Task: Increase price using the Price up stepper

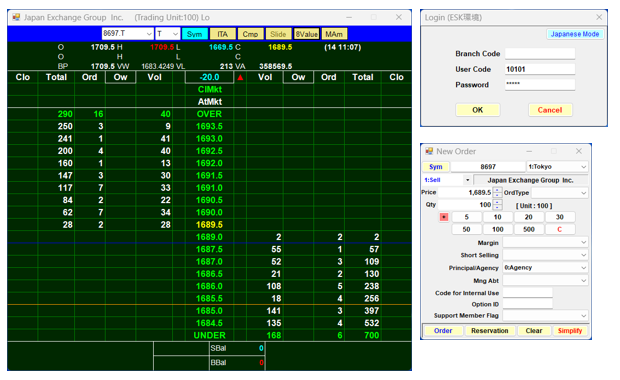Action: tap(497, 190)
